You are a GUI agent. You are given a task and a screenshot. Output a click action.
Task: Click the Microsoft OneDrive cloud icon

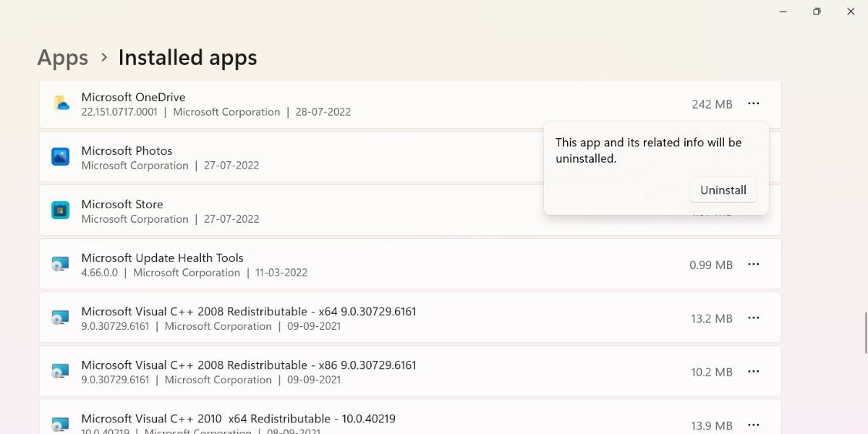coord(61,103)
